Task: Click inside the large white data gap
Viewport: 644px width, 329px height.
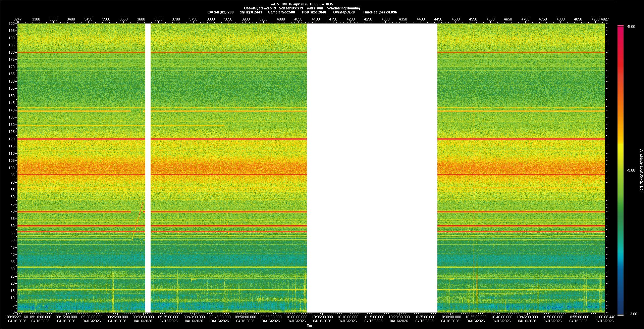Action: (x=372, y=168)
